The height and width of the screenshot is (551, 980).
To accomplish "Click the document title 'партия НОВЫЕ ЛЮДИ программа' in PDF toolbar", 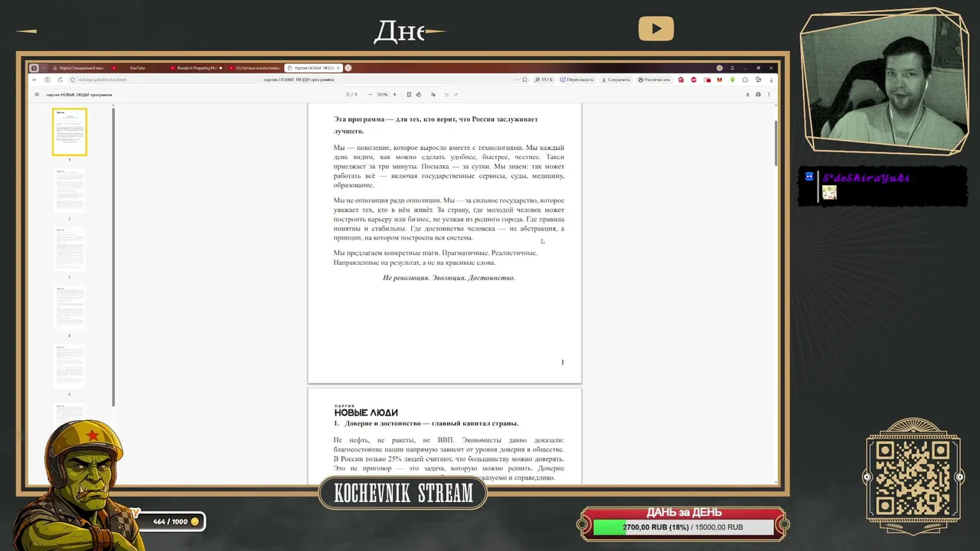I will click(x=79, y=95).
